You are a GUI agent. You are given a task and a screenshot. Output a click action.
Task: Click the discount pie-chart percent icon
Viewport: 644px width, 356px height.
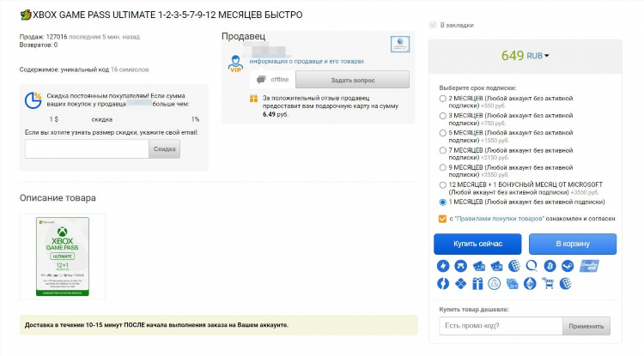pyautogui.click(x=33, y=100)
